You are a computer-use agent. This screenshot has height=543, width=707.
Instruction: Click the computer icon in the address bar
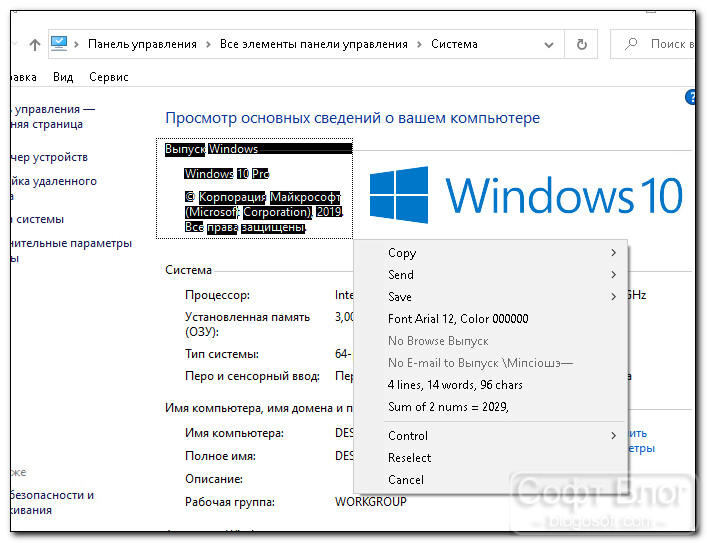(x=59, y=44)
